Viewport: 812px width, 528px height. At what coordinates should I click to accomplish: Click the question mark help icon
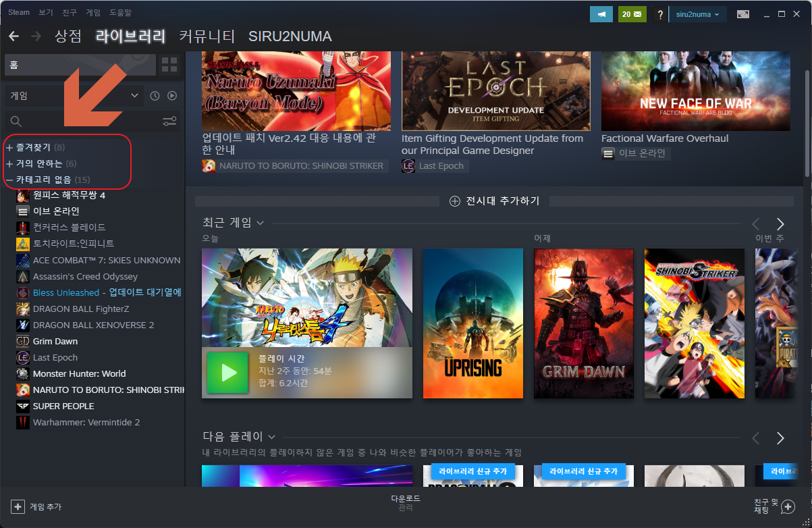(659, 14)
